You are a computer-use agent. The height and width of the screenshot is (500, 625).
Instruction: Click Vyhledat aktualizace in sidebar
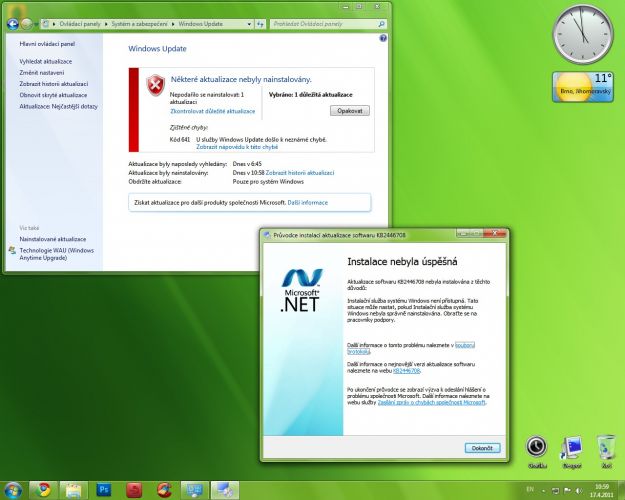pyautogui.click(x=46, y=61)
